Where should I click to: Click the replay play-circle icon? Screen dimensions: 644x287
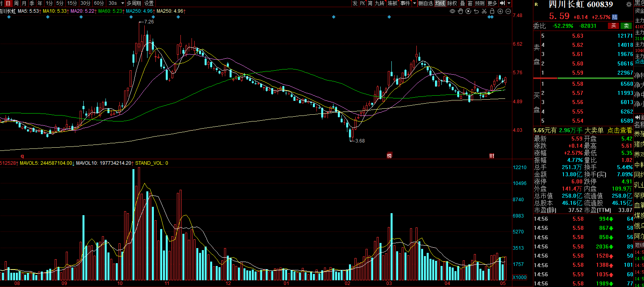(468, 11)
